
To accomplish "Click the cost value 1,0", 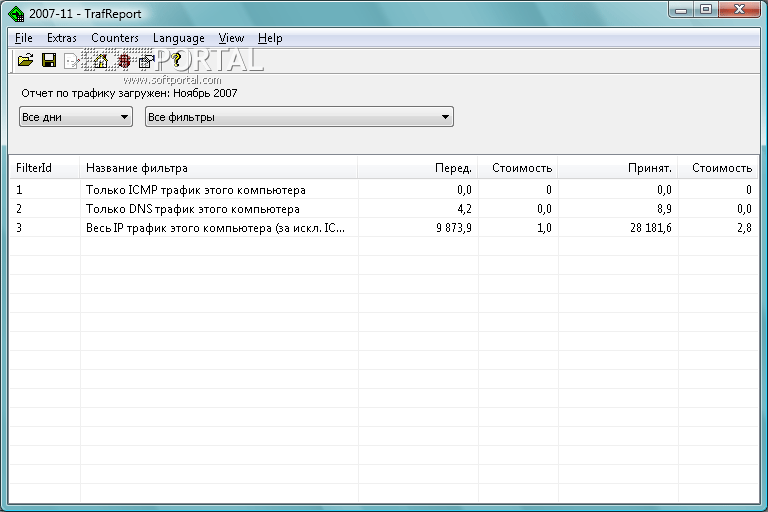I will 544,228.
